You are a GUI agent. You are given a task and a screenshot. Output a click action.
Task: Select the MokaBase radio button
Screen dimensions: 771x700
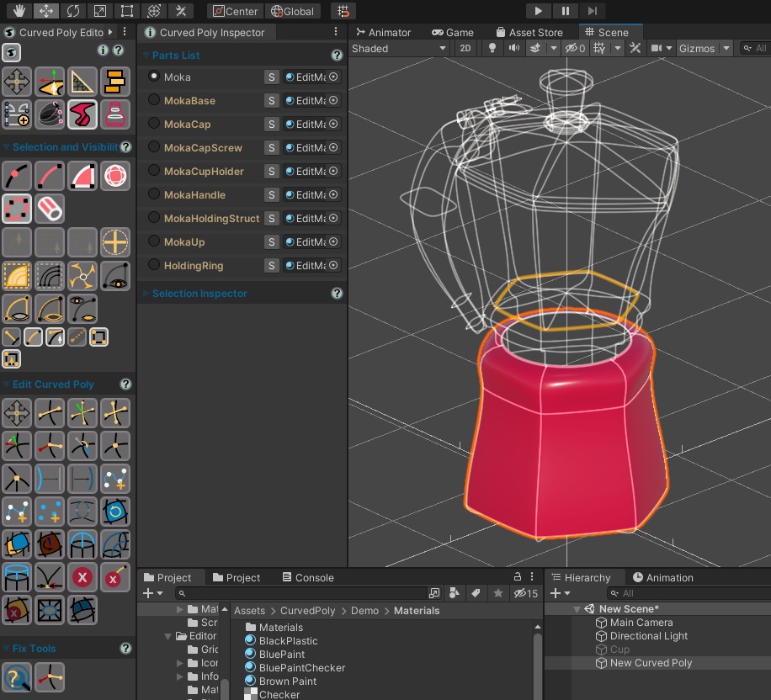point(154,100)
